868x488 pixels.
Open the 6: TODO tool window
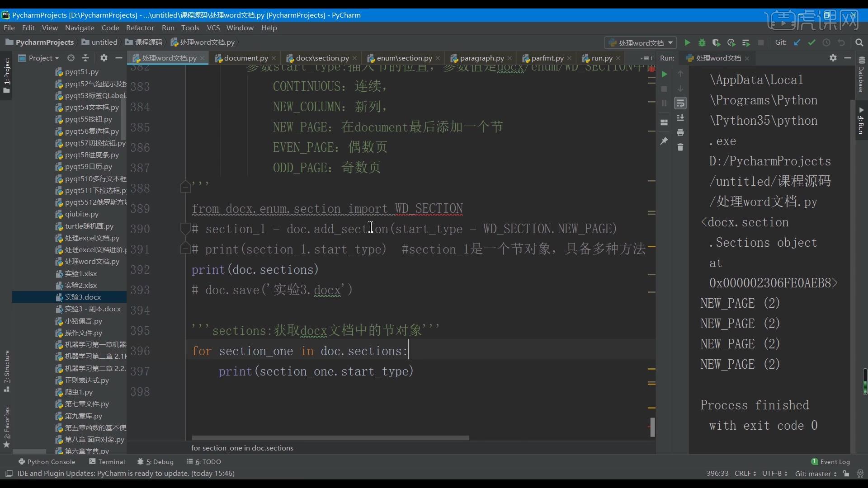pyautogui.click(x=204, y=462)
